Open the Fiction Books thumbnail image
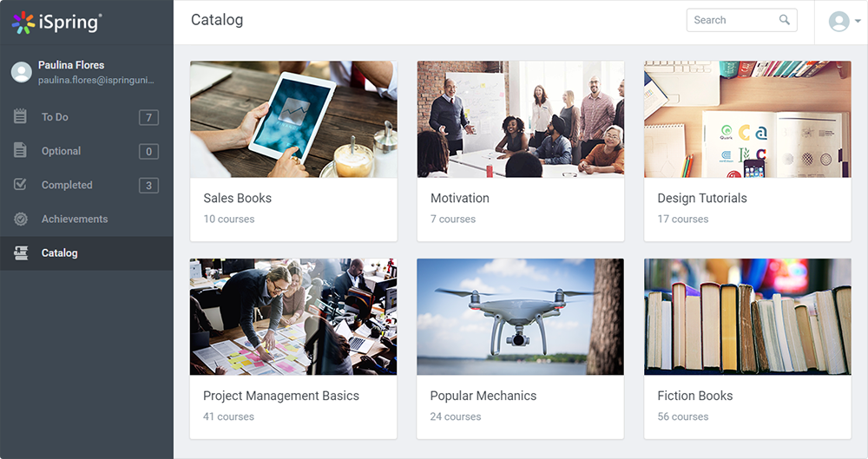The height and width of the screenshot is (459, 868). 747,317
